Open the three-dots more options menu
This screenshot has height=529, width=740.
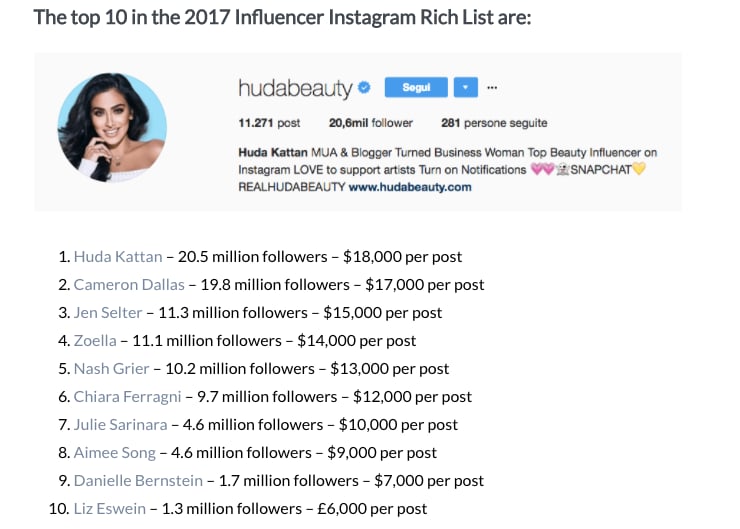pyautogui.click(x=492, y=87)
